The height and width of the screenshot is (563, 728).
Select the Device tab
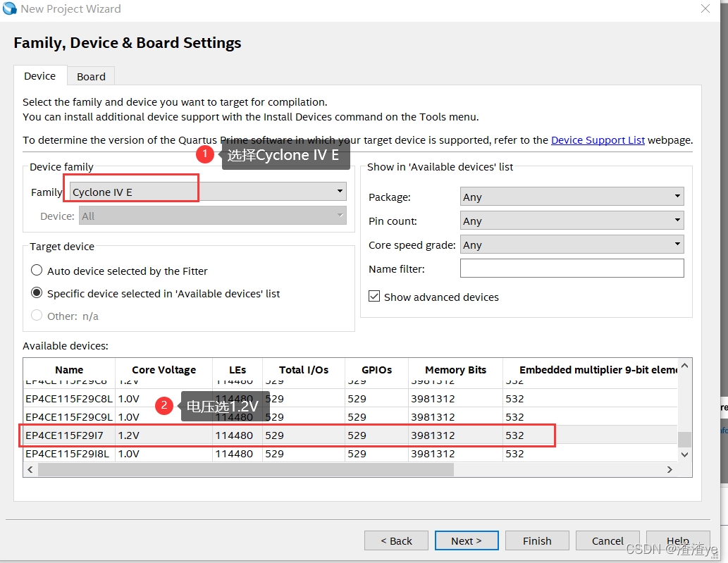(39, 76)
